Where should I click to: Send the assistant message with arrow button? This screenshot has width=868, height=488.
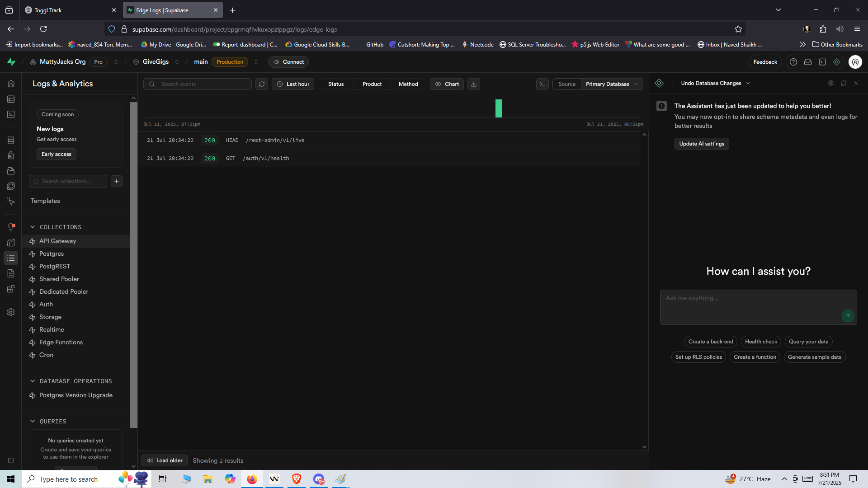pos(848,316)
